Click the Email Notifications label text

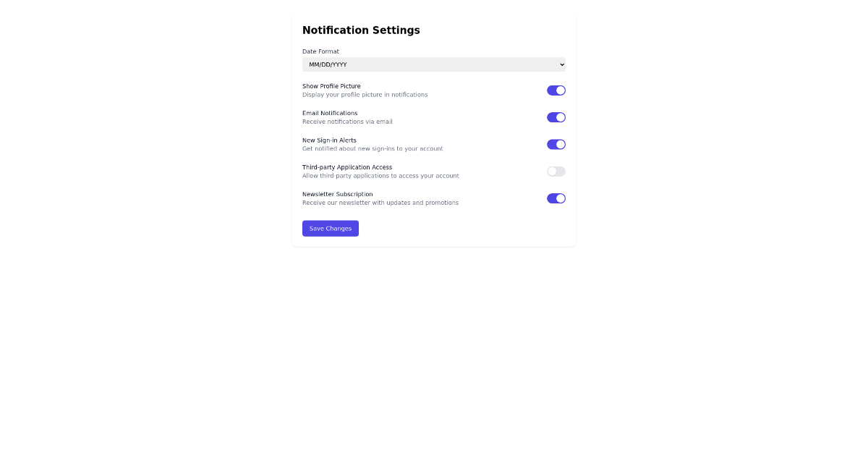330,113
